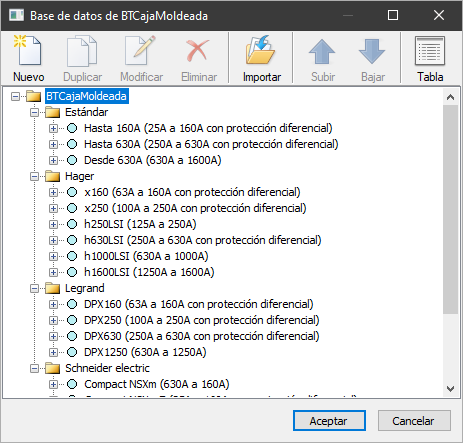Click the circle icon beside DPX630

coord(72,336)
